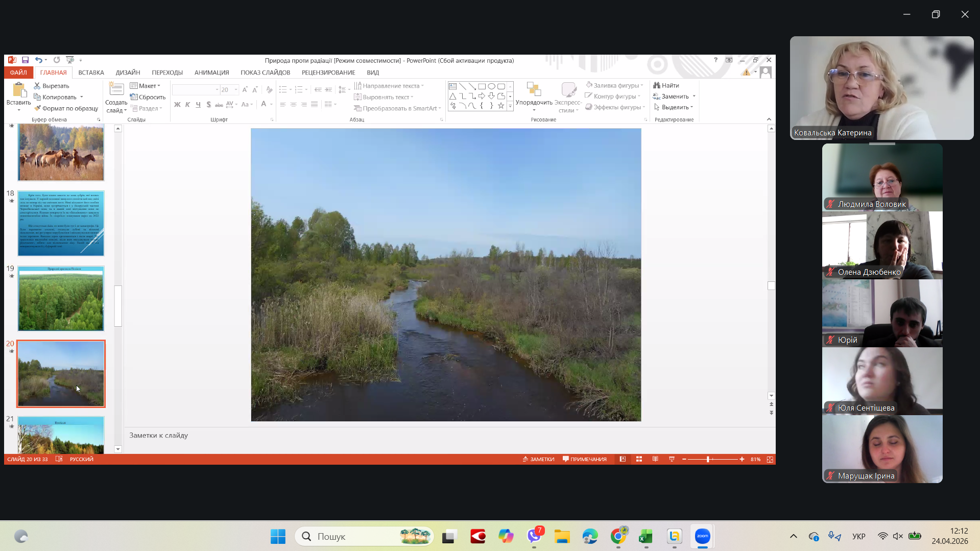Click Create Slide (Создать слайд) icon
Image resolution: width=980 pixels, height=551 pixels.
(116, 90)
